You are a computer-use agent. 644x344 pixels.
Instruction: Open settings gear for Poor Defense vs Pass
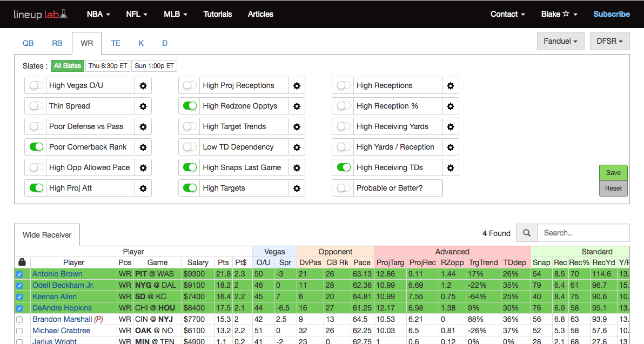tap(143, 127)
